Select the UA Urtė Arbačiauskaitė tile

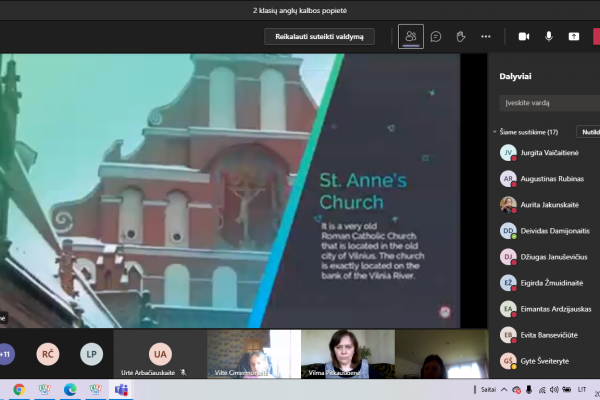pos(160,354)
